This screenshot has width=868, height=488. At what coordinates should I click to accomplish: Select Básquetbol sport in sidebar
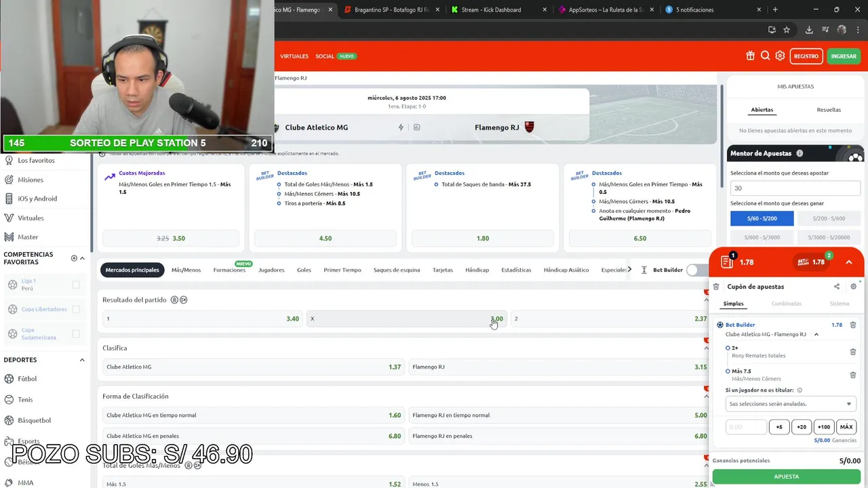(x=34, y=420)
